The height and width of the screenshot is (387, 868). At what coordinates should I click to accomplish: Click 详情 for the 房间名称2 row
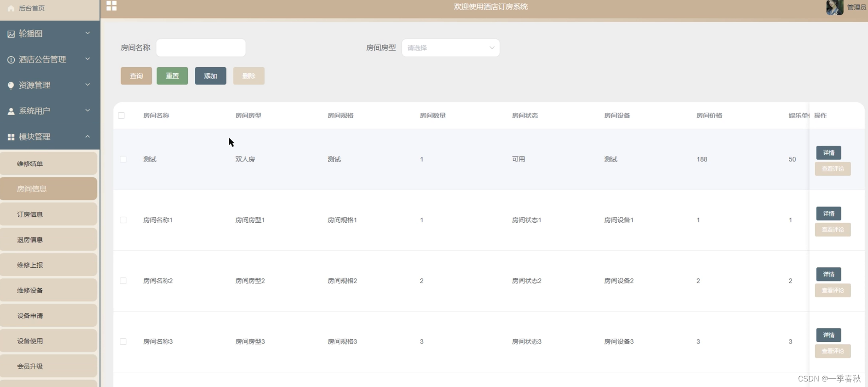pos(828,274)
